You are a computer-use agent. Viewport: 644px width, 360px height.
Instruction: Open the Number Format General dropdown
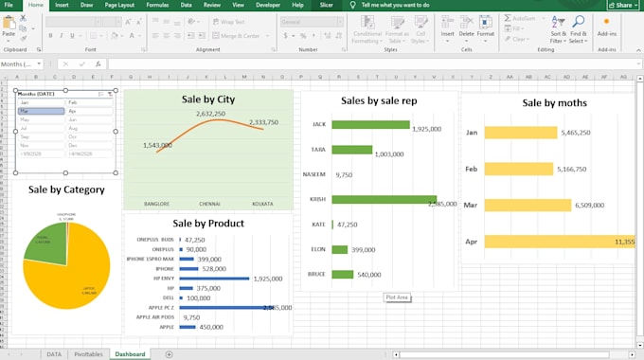click(x=340, y=22)
